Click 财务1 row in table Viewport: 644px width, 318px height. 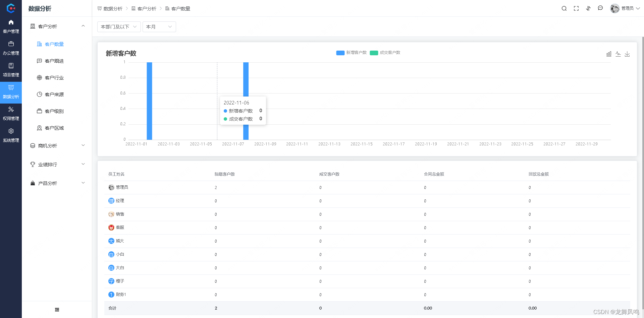(x=367, y=295)
